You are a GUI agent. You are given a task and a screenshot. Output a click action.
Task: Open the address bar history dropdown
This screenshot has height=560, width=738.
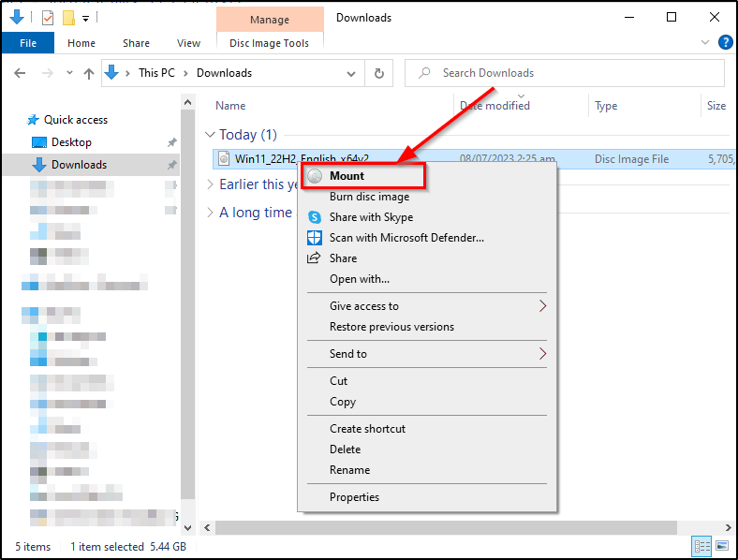tap(351, 74)
